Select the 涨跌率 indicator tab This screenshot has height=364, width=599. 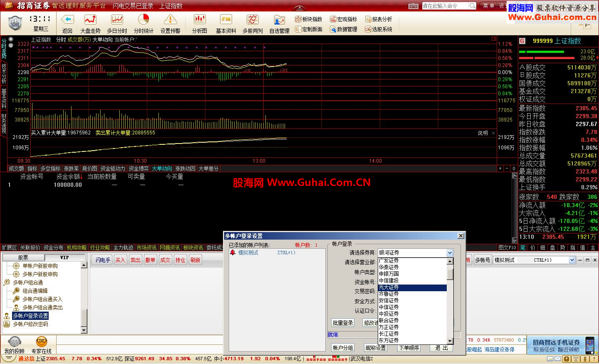pos(71,168)
